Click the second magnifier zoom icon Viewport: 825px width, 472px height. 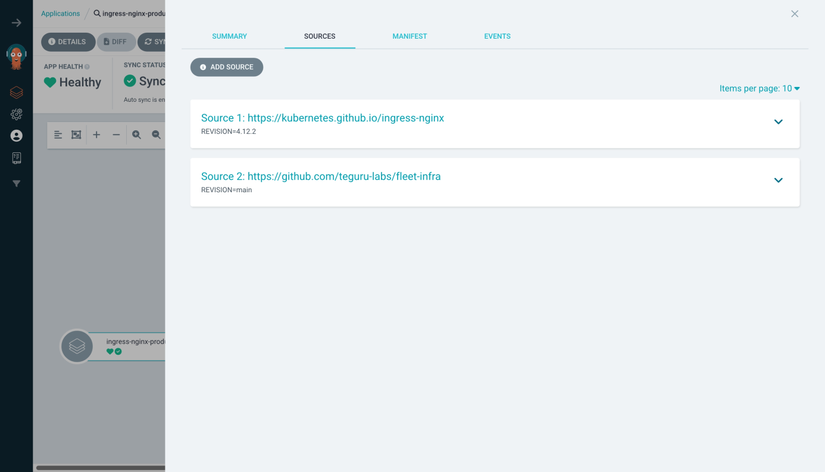click(x=156, y=135)
